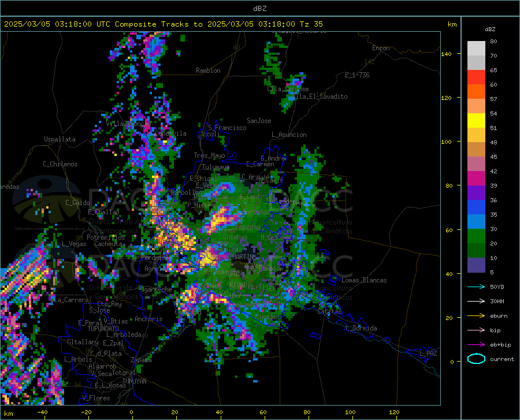
Task: Click the magenta eb+bip arrow in legend
Action: tap(476, 345)
